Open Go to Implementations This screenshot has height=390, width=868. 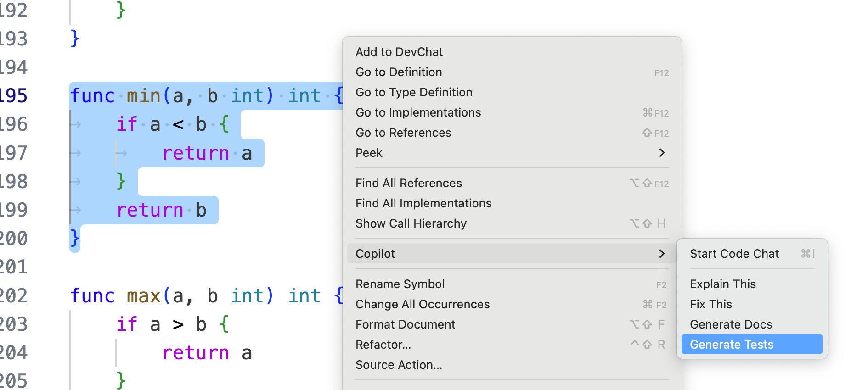418,112
